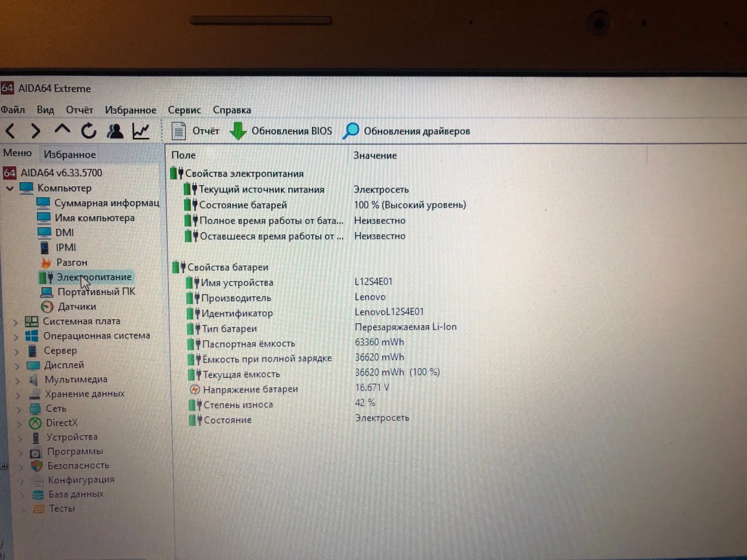Open the Отчёт report button
Screen dimensions: 747x560
(195, 131)
